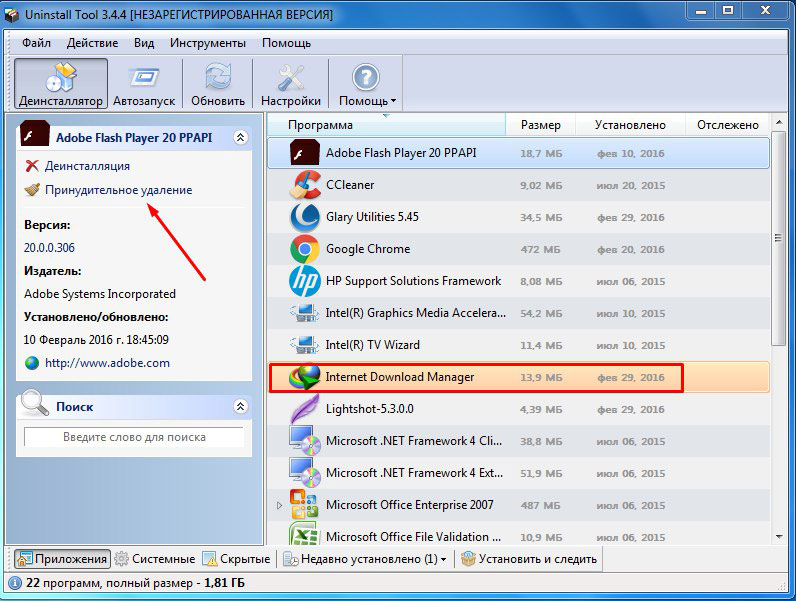
Task: Select the Lightshot feather icon entry
Action: [304, 409]
